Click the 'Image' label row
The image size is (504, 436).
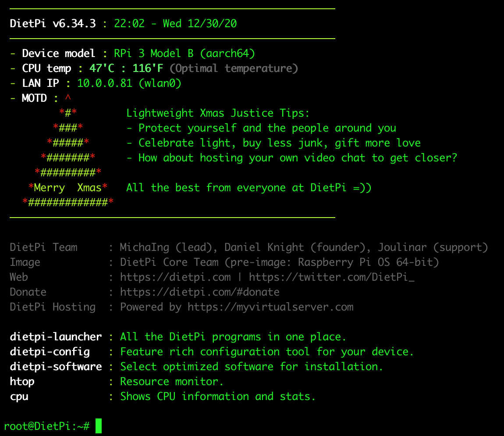(25, 262)
